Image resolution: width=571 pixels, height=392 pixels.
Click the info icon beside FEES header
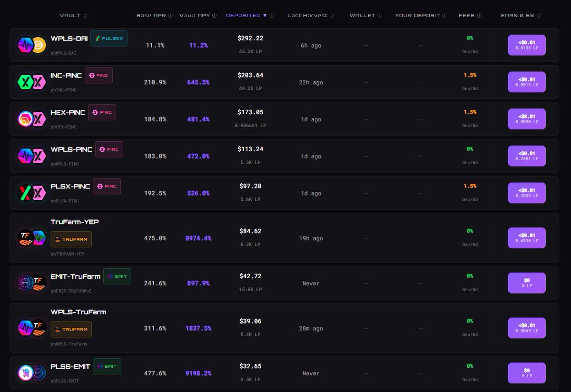coord(479,16)
